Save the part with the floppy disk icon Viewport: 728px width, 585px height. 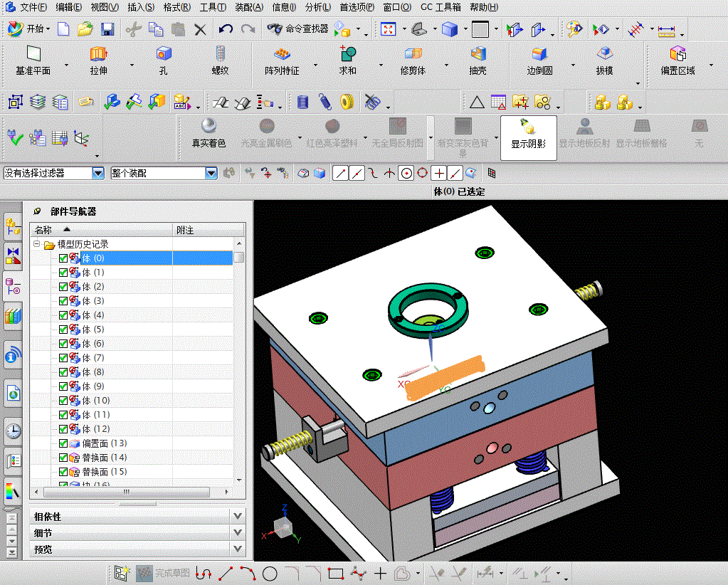107,29
